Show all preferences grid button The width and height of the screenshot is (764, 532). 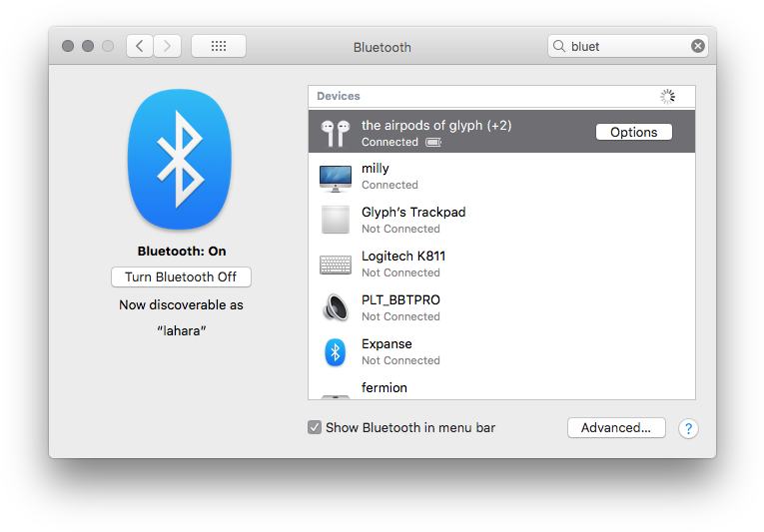[x=219, y=46]
